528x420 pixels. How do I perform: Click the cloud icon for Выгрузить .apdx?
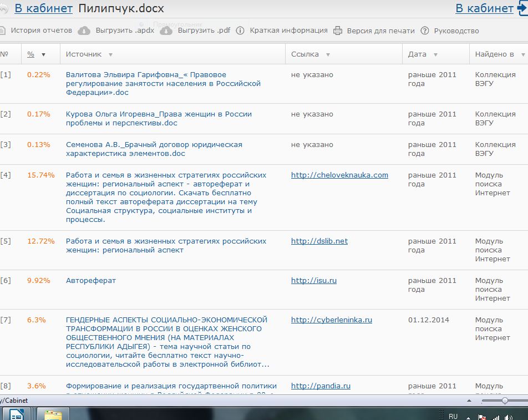84,31
